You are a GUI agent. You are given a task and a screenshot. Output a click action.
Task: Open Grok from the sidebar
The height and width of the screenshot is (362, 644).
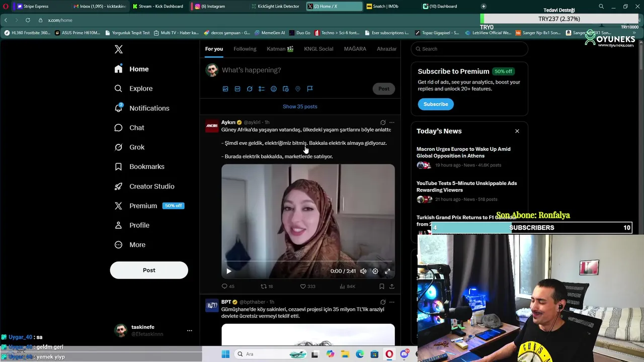coord(129,147)
